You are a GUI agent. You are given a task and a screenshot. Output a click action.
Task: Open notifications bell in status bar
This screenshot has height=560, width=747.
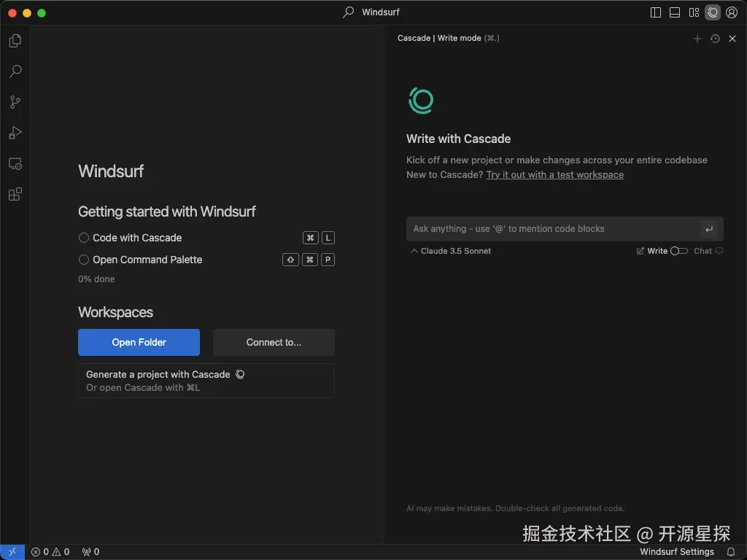[x=731, y=552]
